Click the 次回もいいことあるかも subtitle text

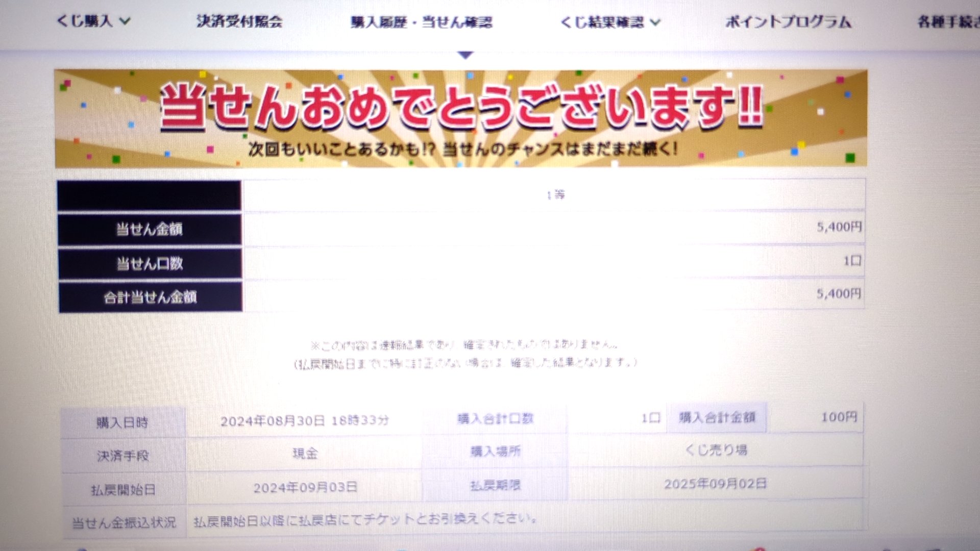click(x=462, y=149)
